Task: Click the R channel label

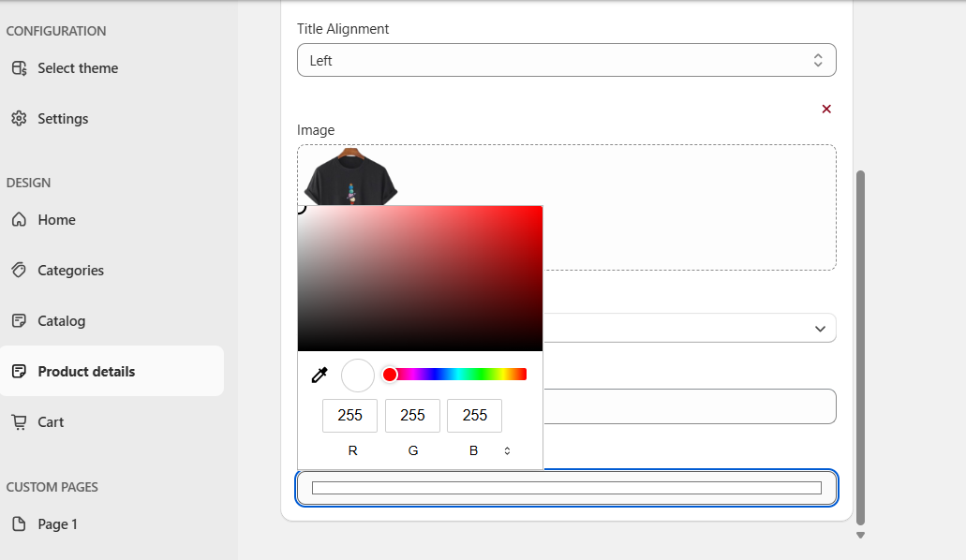Action: click(352, 451)
